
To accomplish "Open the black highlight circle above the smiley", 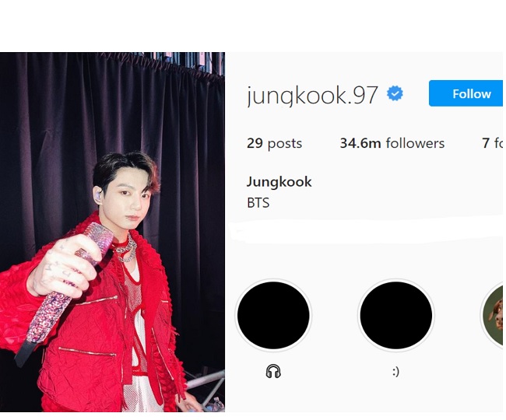I will pyautogui.click(x=396, y=315).
